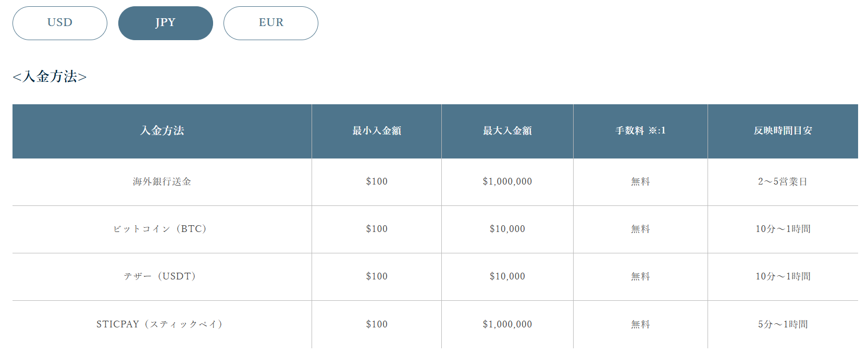Image resolution: width=868 pixels, height=354 pixels.
Task: Click the 反映時間目安 column header
Action: coord(783,131)
